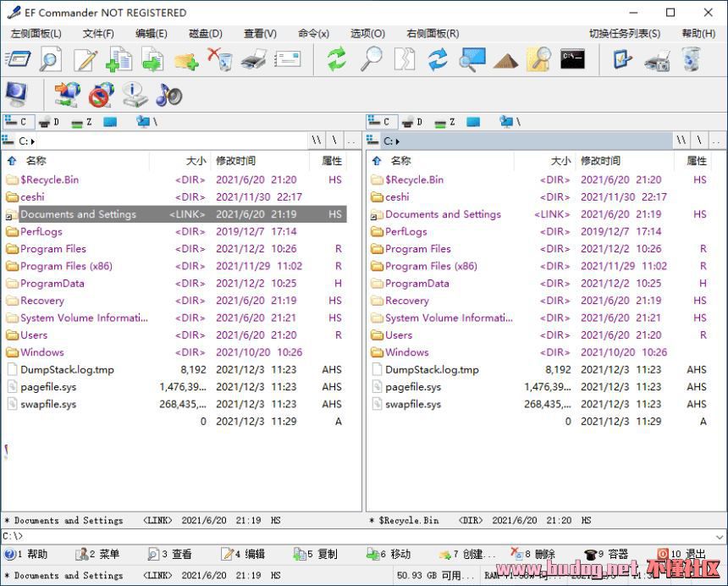The height and width of the screenshot is (586, 728).
Task: Click the Recycle Bin toolbar icon
Action: pyautogui.click(x=692, y=59)
